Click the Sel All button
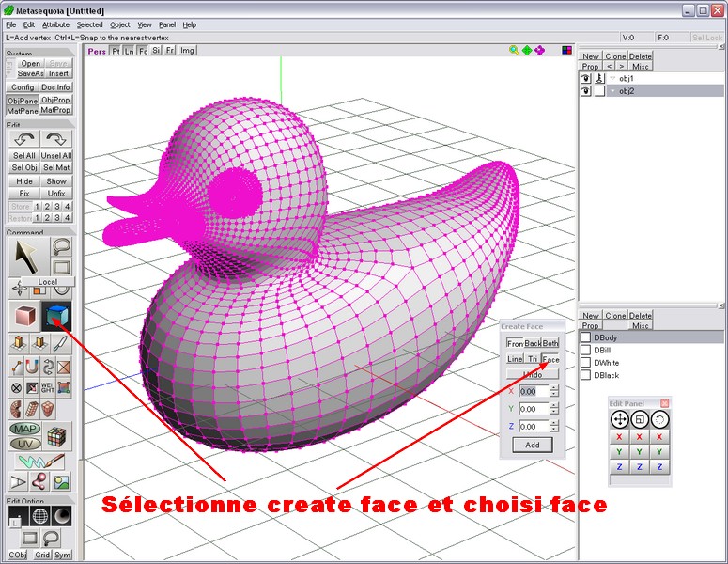The image size is (728, 564). [24, 155]
